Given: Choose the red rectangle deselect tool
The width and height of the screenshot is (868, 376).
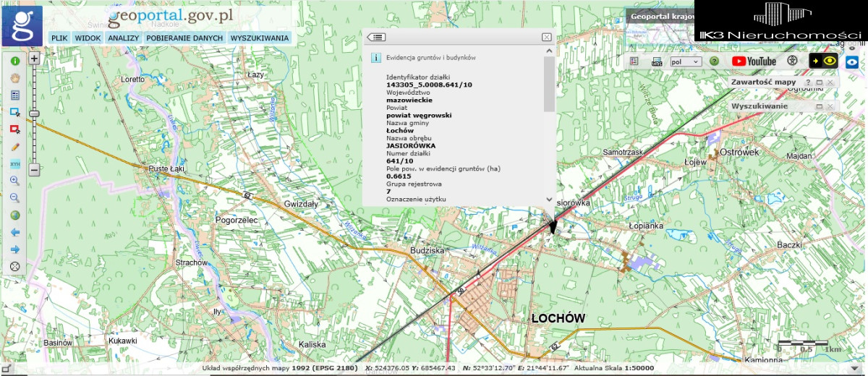Looking at the screenshot, I should point(14,129).
